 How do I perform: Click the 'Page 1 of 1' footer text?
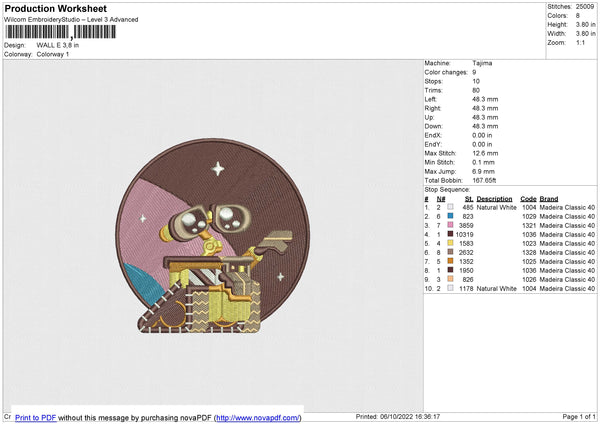pyautogui.click(x=579, y=416)
